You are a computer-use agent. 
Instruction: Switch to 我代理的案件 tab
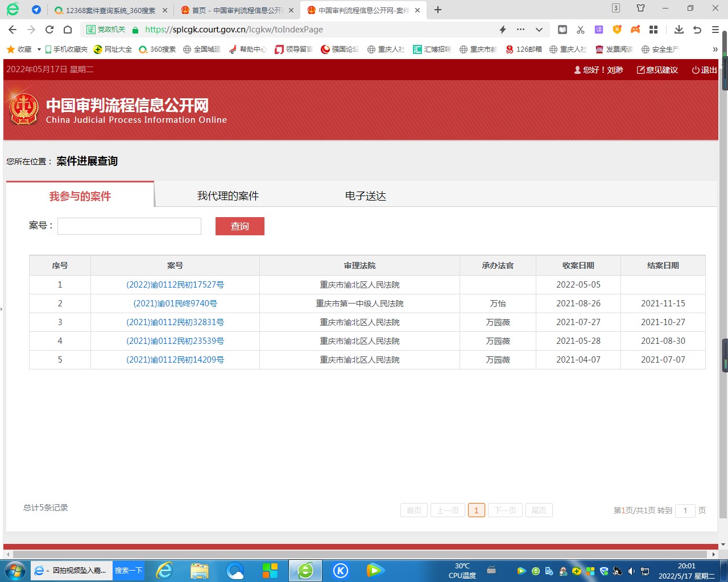tap(227, 196)
